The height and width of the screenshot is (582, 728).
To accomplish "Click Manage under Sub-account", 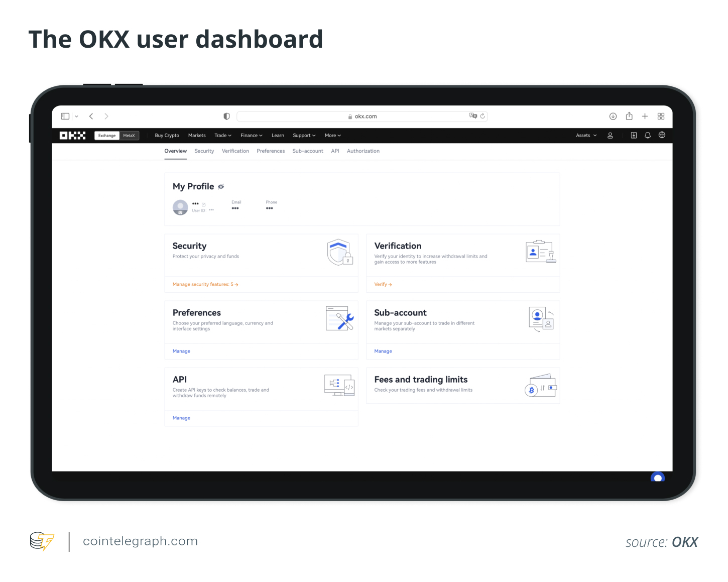I will (383, 352).
